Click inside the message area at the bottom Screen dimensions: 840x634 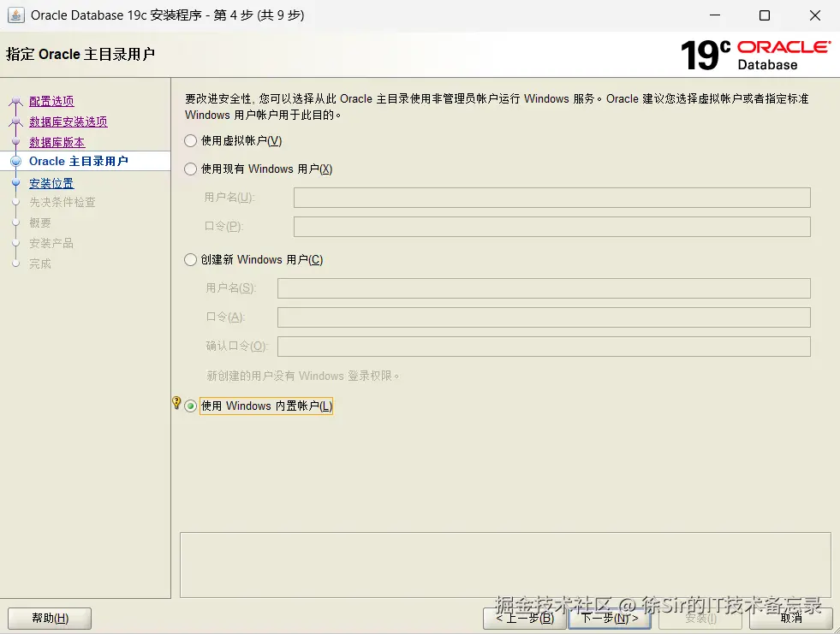click(x=505, y=563)
